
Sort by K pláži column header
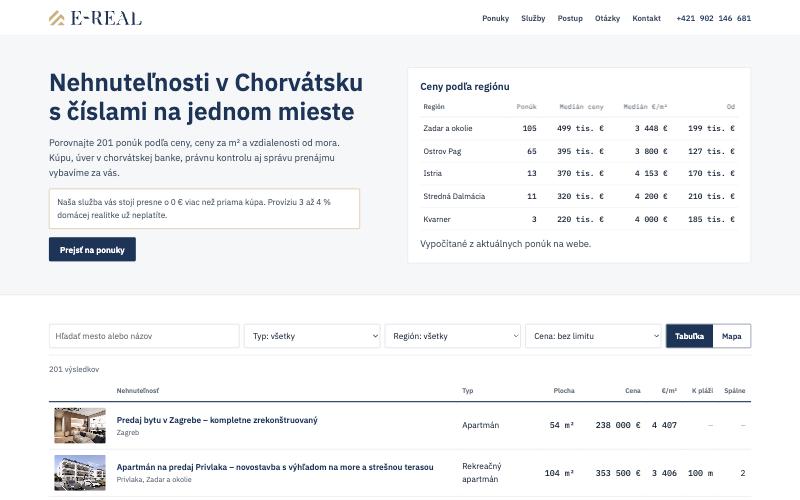pos(703,391)
